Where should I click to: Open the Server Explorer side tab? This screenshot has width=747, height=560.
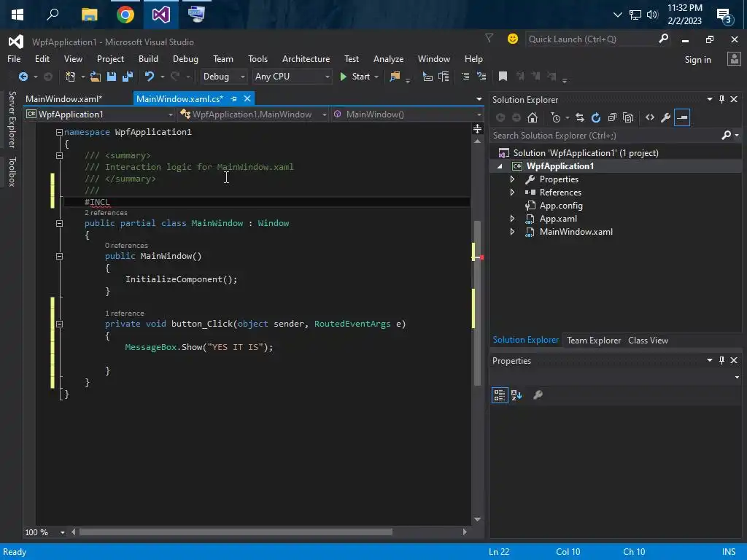(12, 119)
